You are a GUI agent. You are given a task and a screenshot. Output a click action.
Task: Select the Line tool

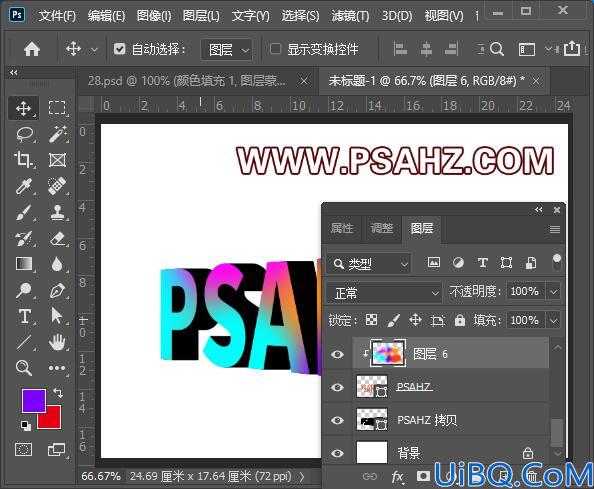pyautogui.click(x=24, y=342)
